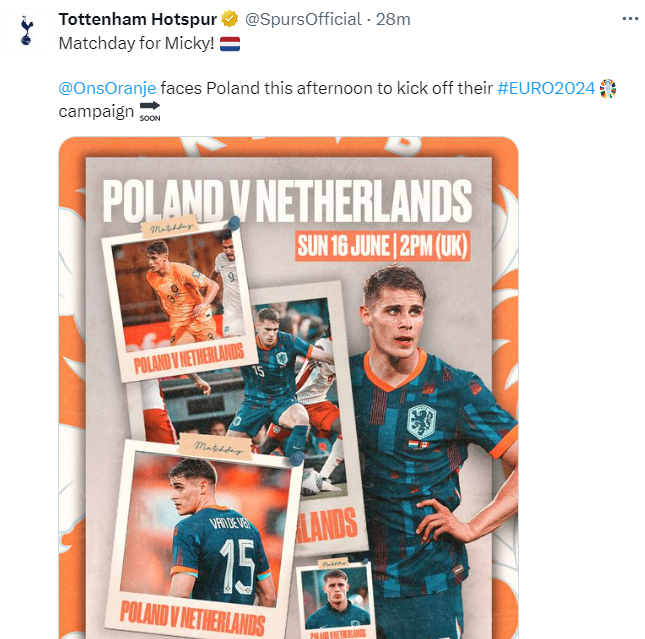The height and width of the screenshot is (639, 645).
Task: Open the #EURO2024 hashtag link
Action: [546, 88]
